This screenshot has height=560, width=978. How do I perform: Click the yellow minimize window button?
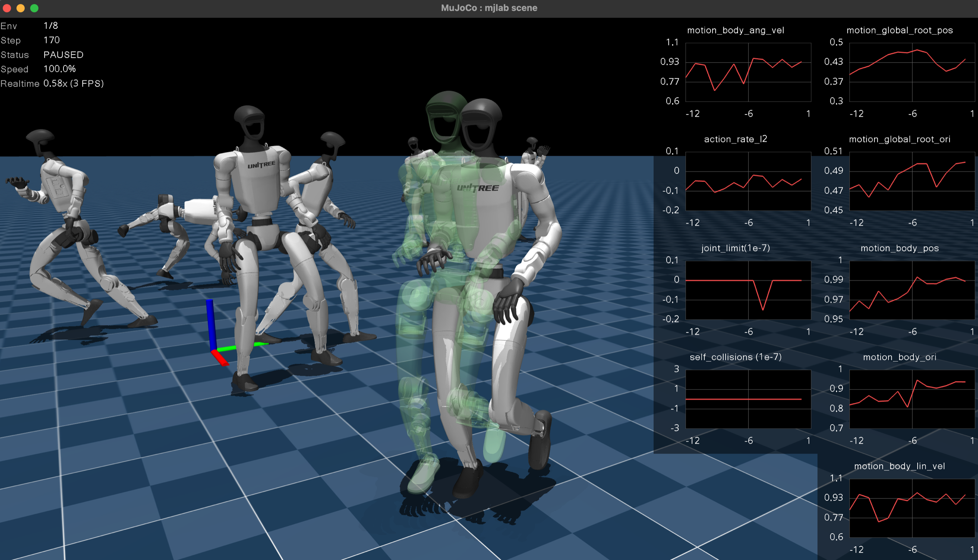coord(20,8)
